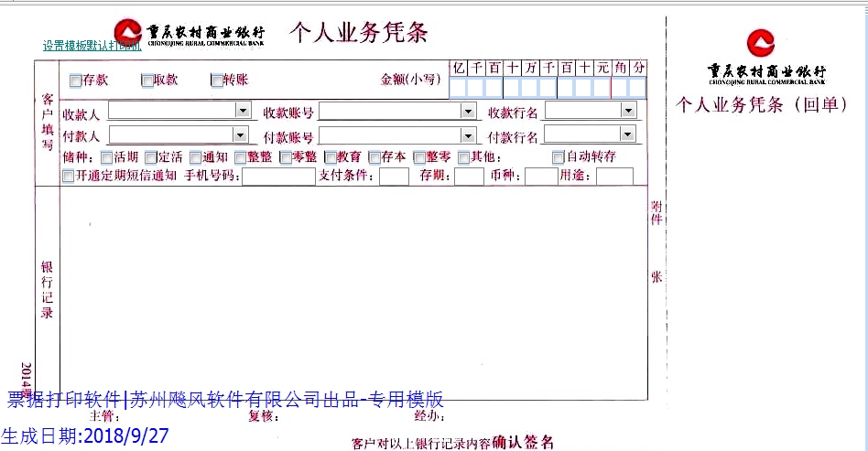Click the 用途 input field

point(614,177)
